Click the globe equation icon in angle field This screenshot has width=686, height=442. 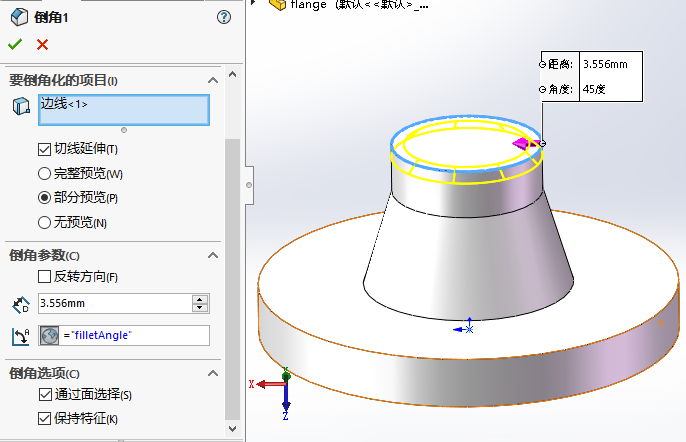click(x=49, y=336)
